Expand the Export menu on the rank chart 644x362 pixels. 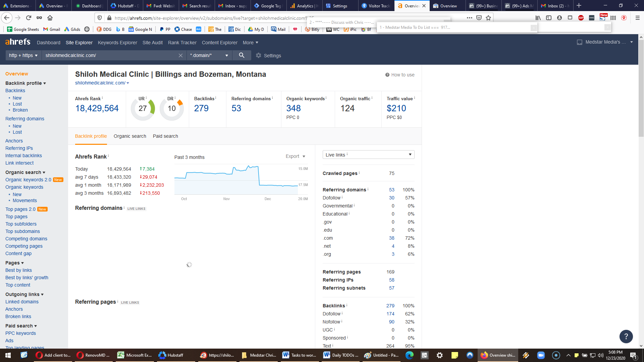[296, 157]
